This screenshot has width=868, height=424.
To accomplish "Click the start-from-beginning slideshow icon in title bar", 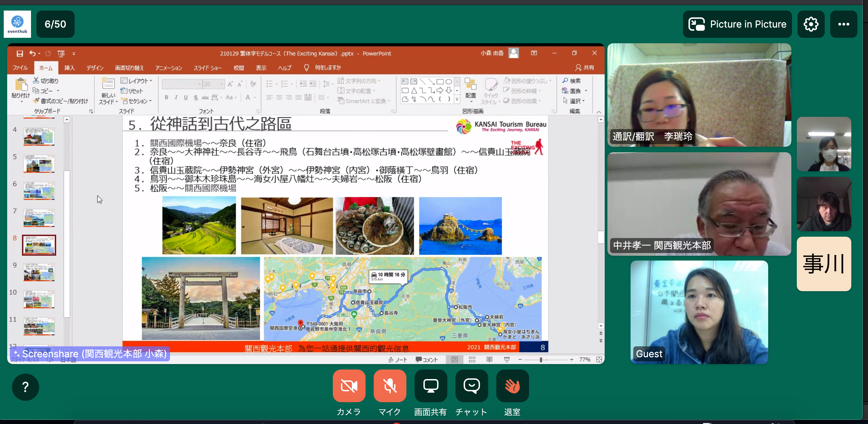I will (61, 53).
